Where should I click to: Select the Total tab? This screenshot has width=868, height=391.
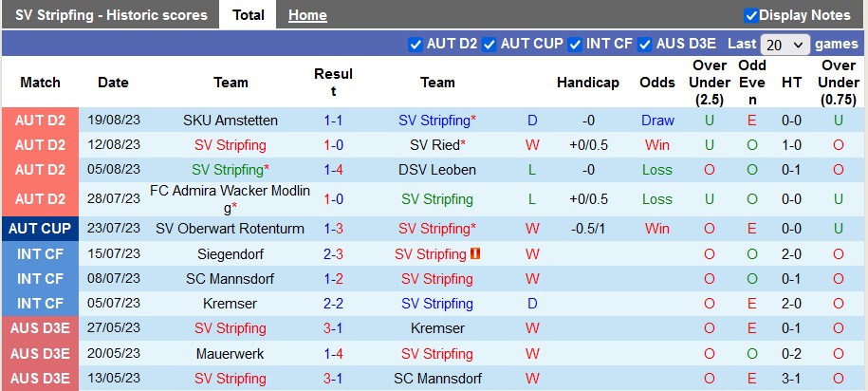(248, 15)
